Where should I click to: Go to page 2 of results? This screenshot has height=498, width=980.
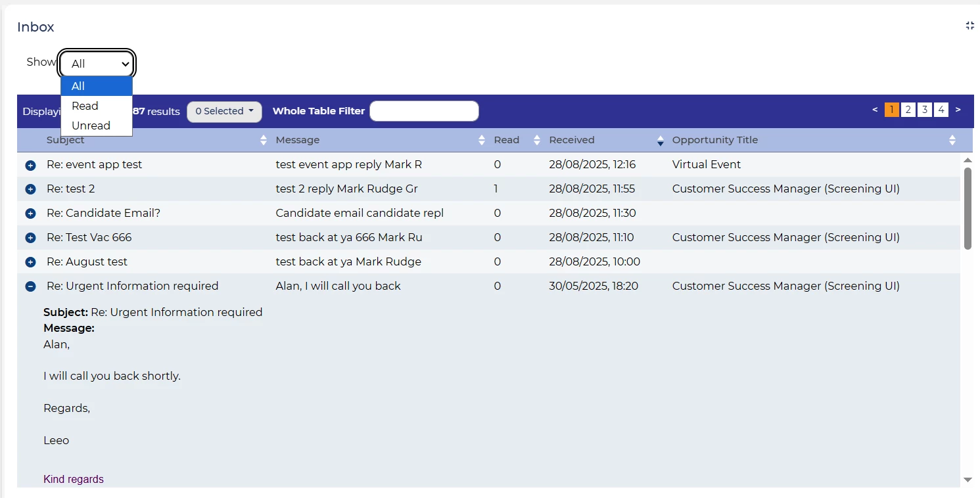[x=908, y=110]
